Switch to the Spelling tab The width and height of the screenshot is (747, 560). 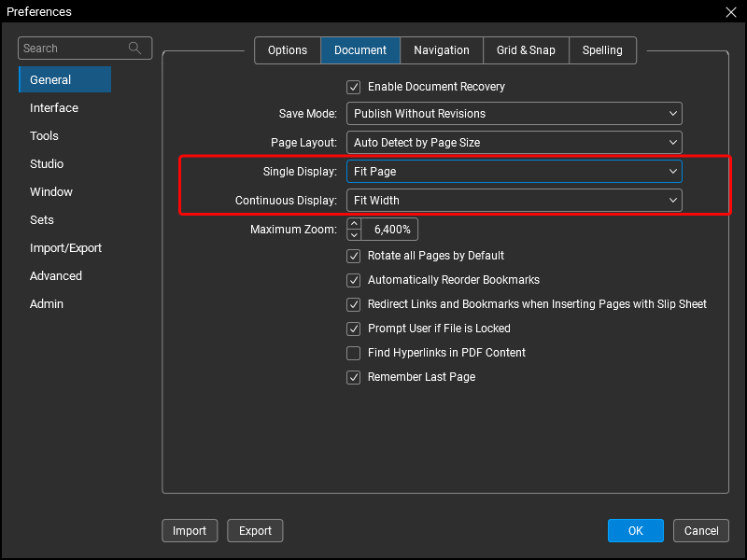[x=602, y=50]
